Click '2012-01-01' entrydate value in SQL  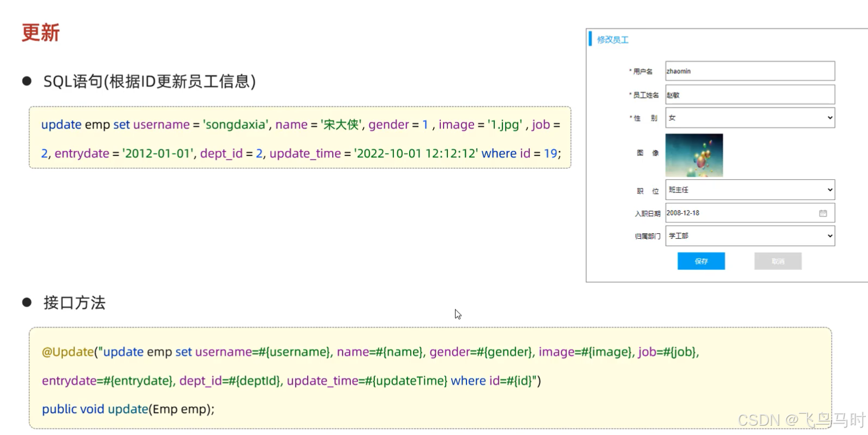click(x=158, y=153)
